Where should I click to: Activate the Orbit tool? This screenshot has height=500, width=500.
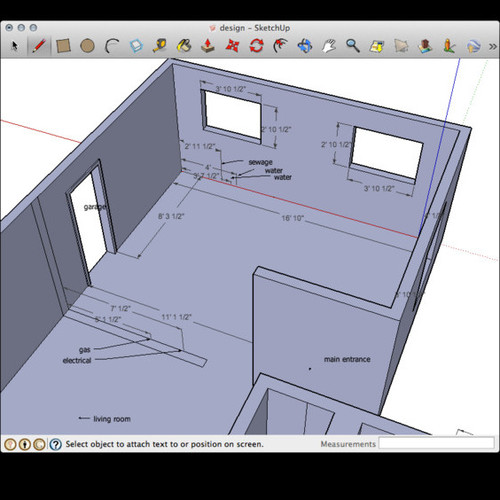(305, 46)
